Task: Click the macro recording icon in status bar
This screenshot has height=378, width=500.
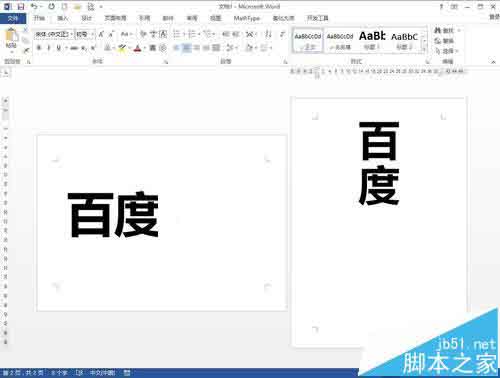Action: click(x=127, y=372)
